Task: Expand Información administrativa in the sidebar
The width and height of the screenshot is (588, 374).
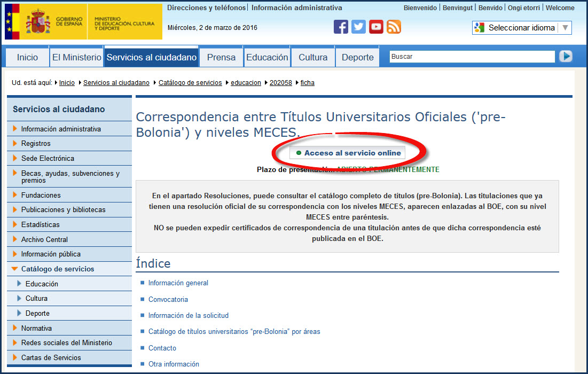Action: pos(61,129)
